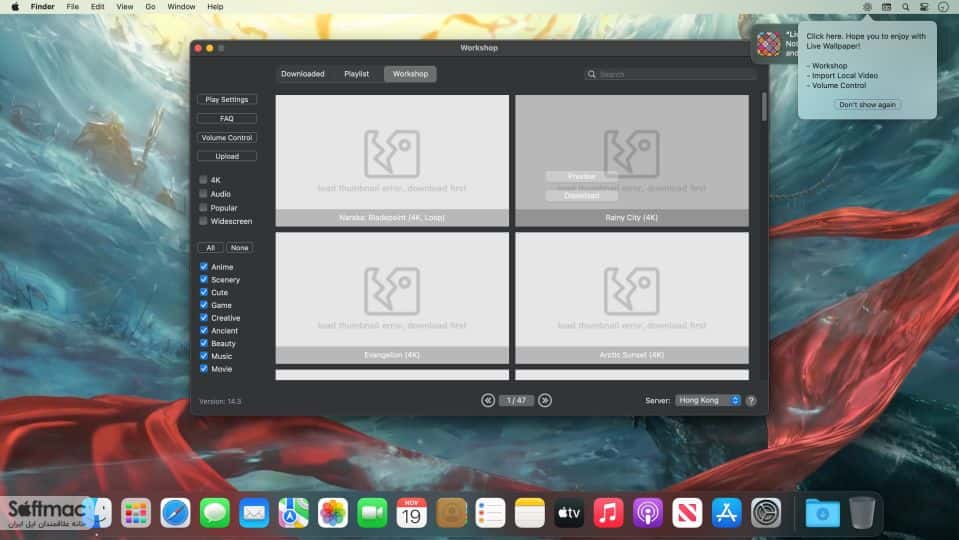Open Apple TV from the Dock

point(569,513)
